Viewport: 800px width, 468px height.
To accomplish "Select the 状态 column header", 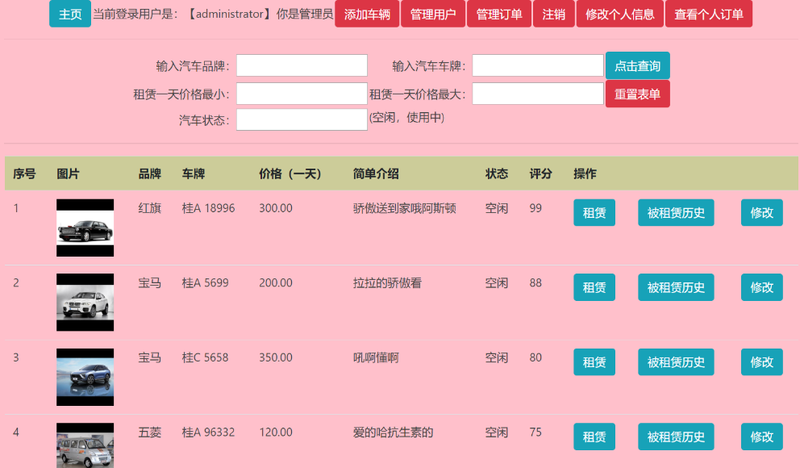I will [x=496, y=174].
